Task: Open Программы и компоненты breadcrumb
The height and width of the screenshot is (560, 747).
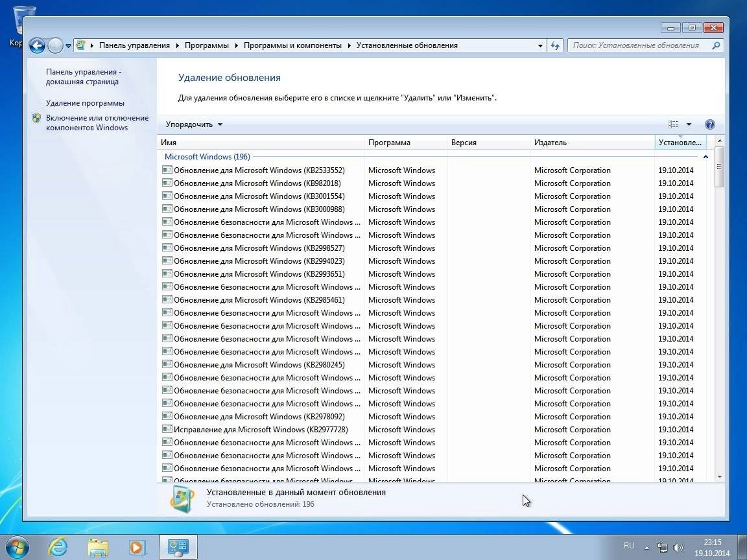Action: click(x=292, y=45)
